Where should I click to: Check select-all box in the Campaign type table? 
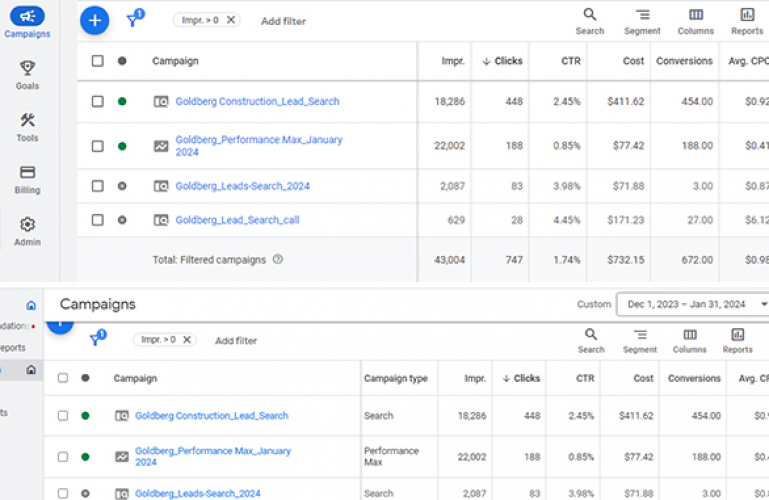point(63,378)
